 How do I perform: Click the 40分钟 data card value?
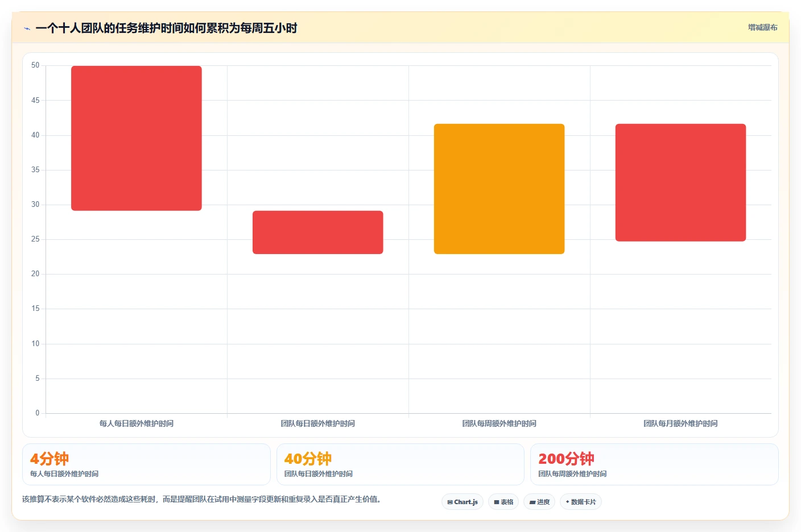click(x=308, y=459)
